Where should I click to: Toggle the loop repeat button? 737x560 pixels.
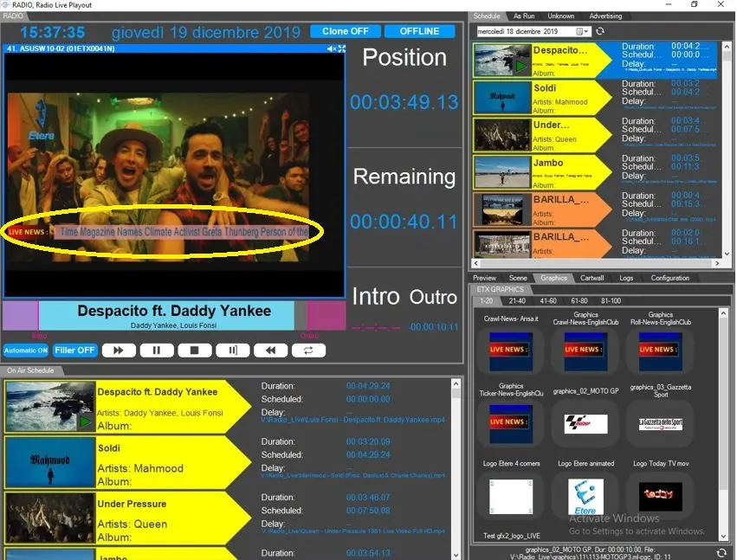307,351
